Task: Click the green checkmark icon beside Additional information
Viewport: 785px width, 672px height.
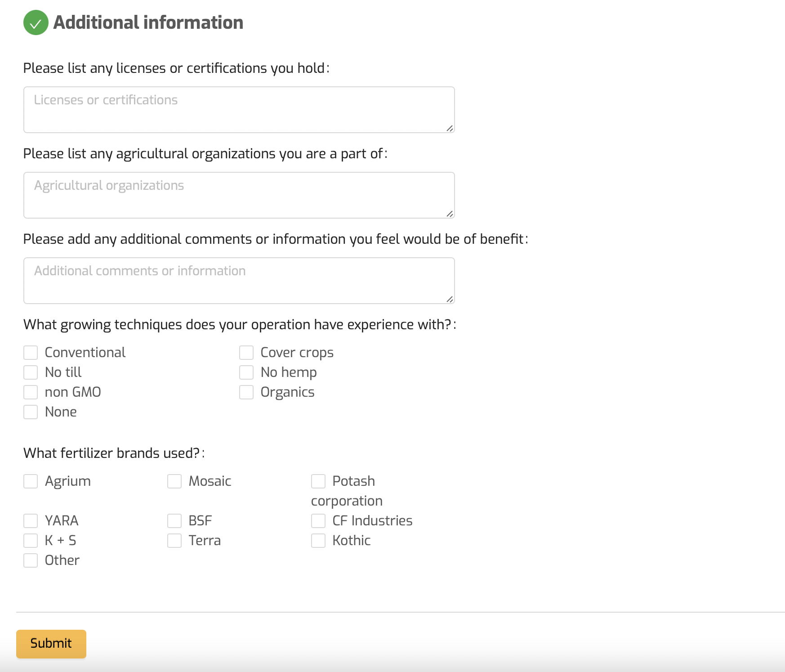Action: (36, 22)
